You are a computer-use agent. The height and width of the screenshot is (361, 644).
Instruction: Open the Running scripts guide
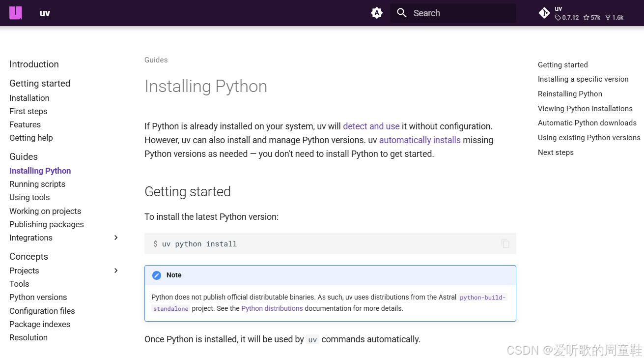[37, 184]
